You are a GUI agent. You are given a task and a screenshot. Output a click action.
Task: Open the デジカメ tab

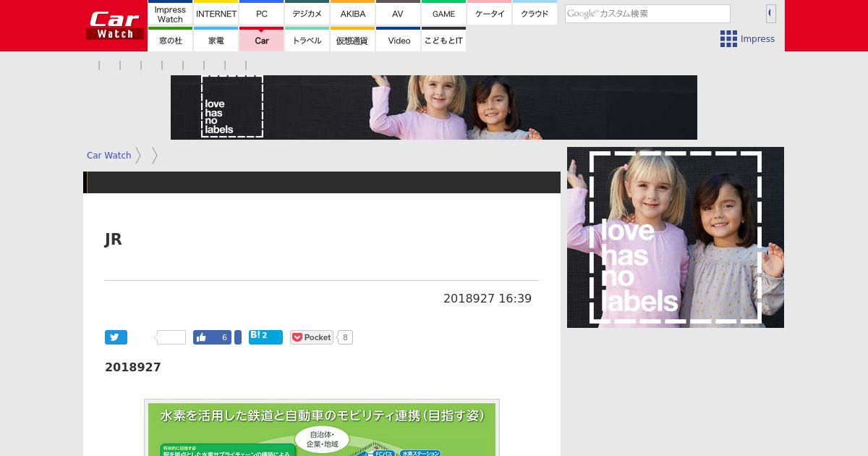tap(307, 13)
